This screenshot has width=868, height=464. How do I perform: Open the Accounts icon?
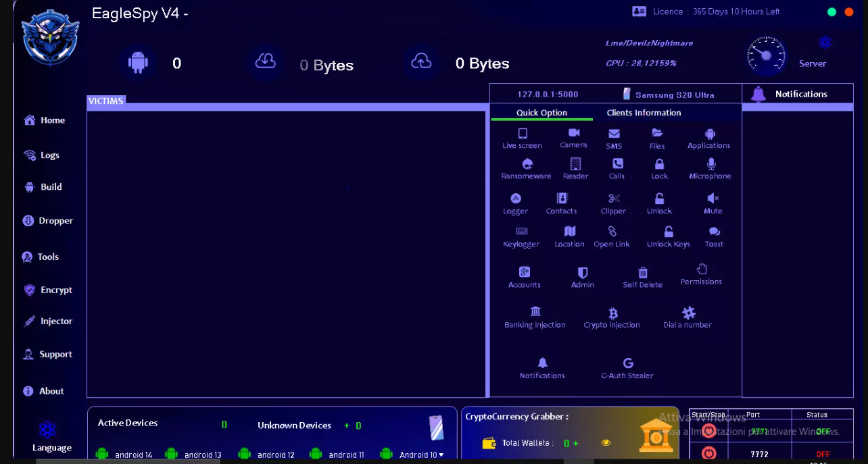click(x=525, y=272)
